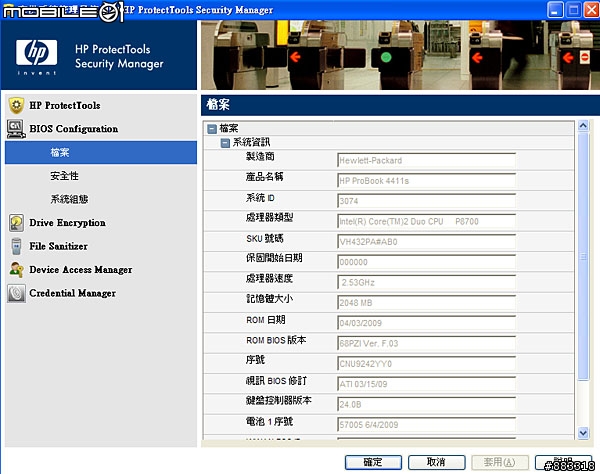Click the 處理器類型 label

coord(269,218)
